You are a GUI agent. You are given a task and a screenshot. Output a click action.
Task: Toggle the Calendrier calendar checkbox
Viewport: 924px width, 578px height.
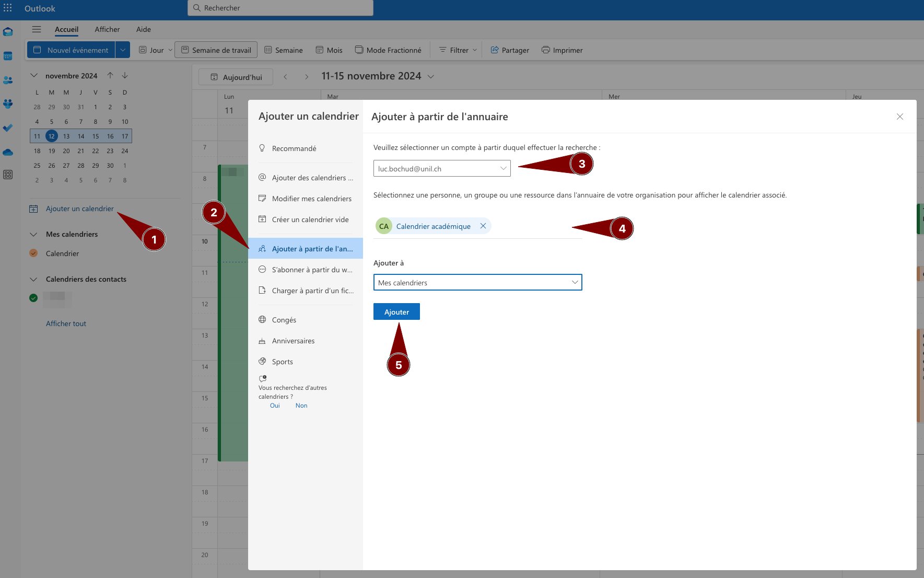point(33,253)
